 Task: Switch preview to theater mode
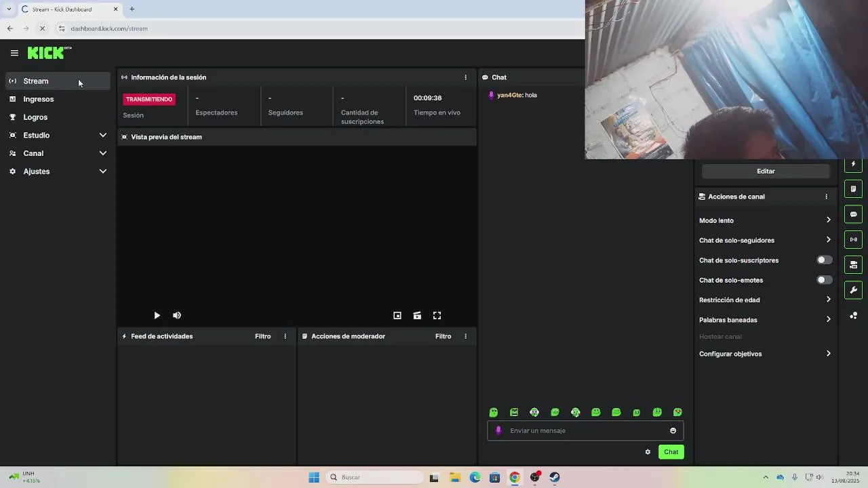(417, 315)
